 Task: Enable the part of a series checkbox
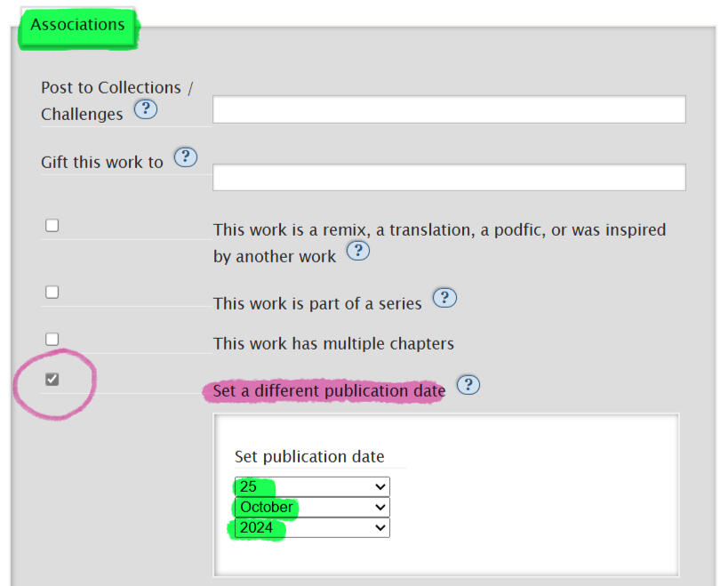52,292
